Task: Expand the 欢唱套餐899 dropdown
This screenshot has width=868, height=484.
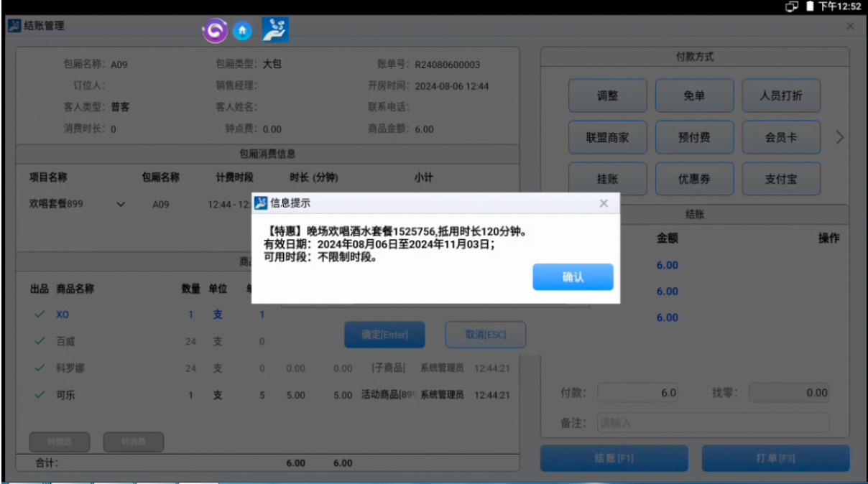Action: click(x=120, y=204)
